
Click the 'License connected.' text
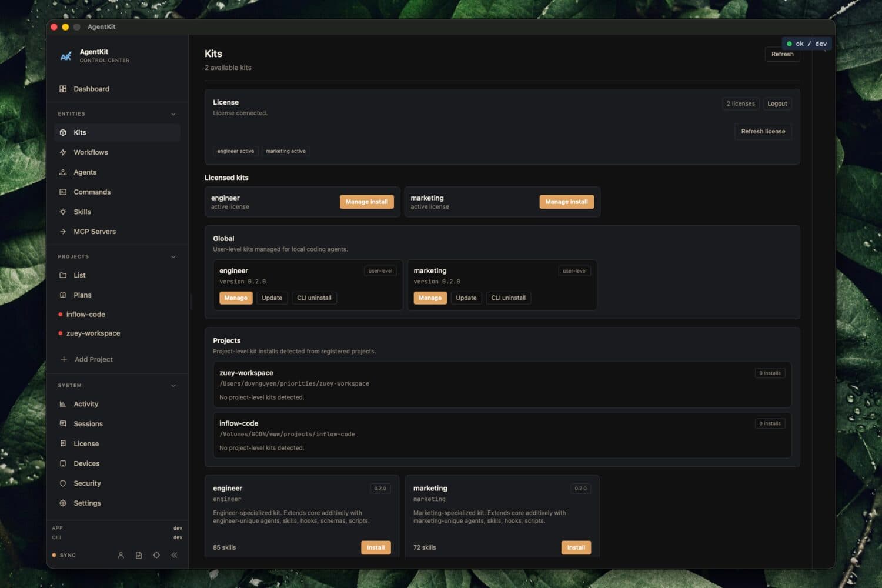point(240,113)
